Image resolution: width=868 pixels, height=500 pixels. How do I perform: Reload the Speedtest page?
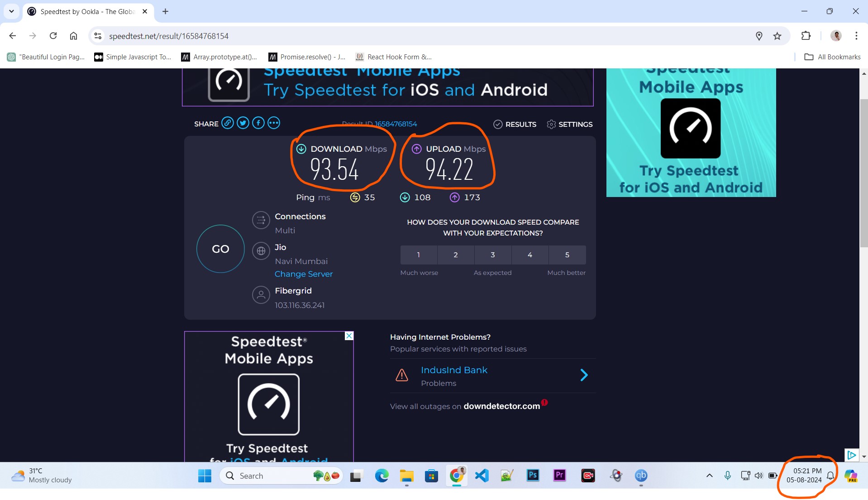[53, 36]
